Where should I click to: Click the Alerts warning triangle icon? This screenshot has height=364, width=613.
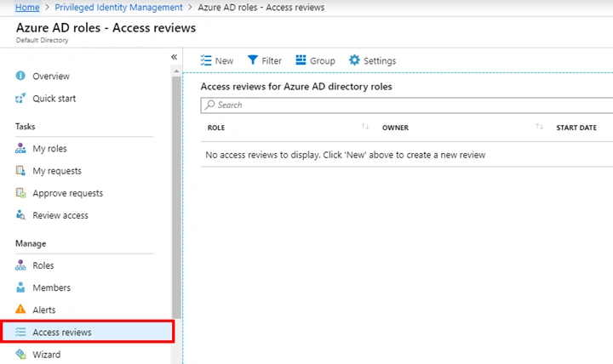click(x=20, y=310)
